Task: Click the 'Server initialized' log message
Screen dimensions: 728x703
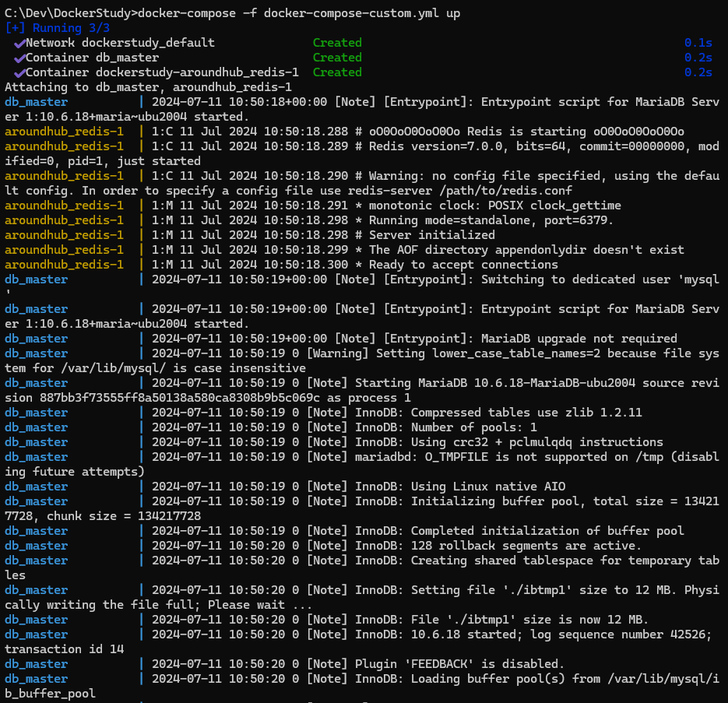Action: click(432, 235)
